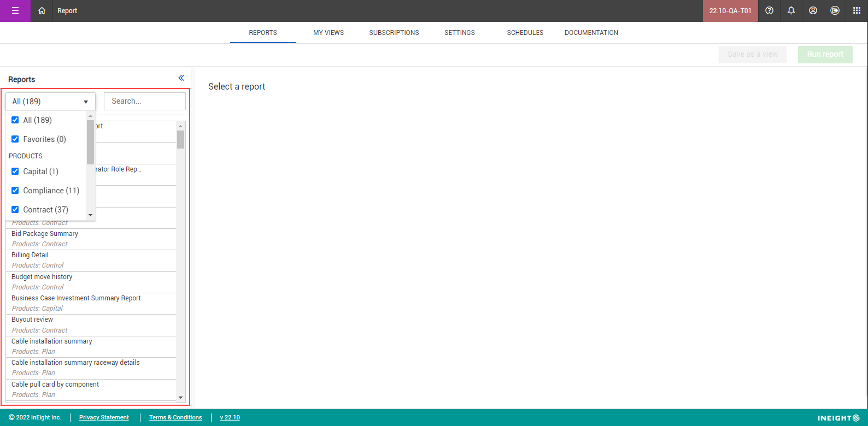
Task: Open the Terms & Conditions link
Action: 175,418
